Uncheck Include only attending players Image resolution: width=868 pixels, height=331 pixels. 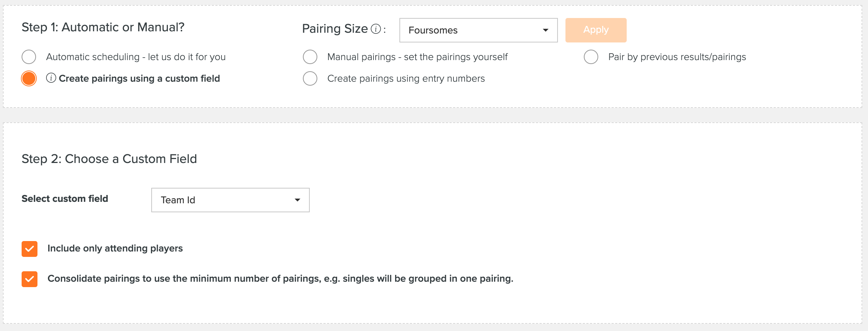pyautogui.click(x=30, y=249)
